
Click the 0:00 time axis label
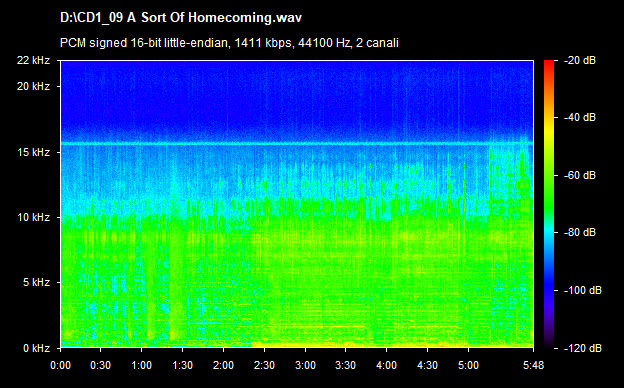(60, 365)
